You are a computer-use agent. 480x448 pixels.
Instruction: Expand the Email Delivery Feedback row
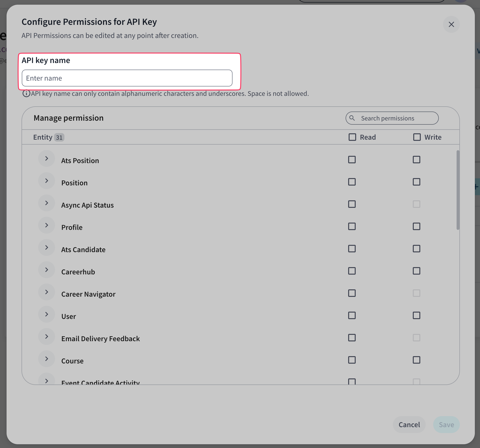[47, 337]
